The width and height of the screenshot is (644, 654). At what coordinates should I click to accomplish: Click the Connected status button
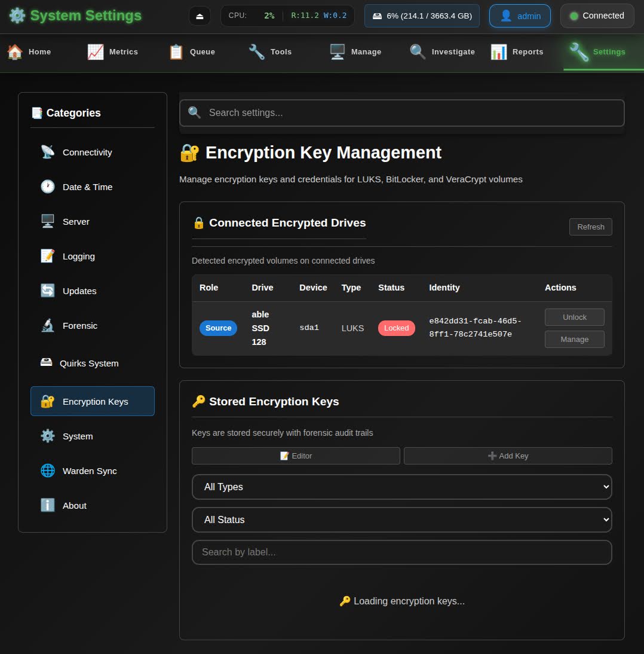pos(597,16)
